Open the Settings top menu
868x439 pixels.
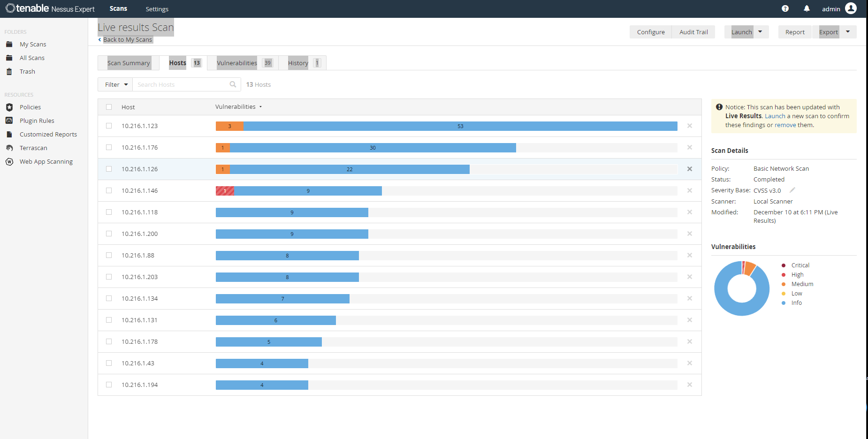[157, 9]
